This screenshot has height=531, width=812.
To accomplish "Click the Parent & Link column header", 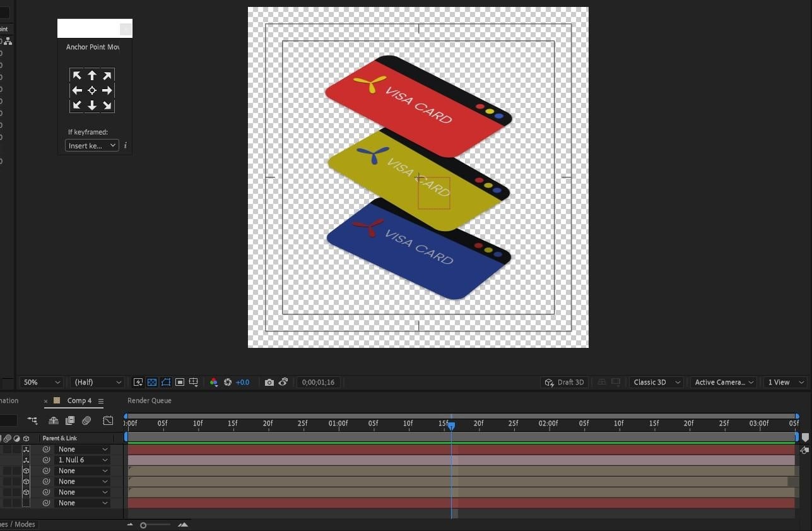I will [60, 438].
